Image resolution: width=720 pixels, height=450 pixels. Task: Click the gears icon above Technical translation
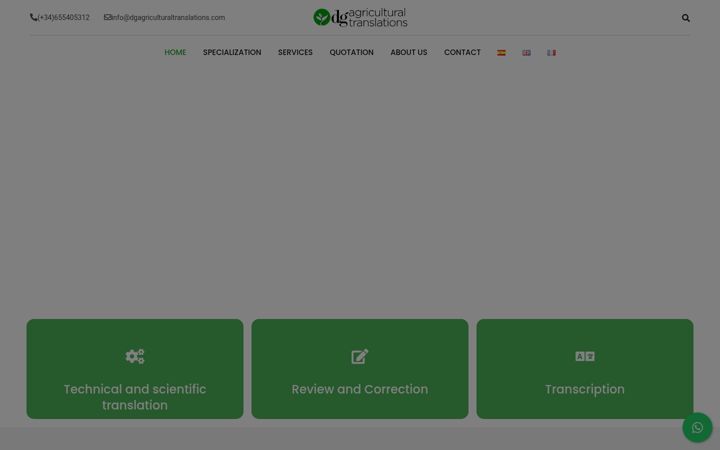(135, 356)
